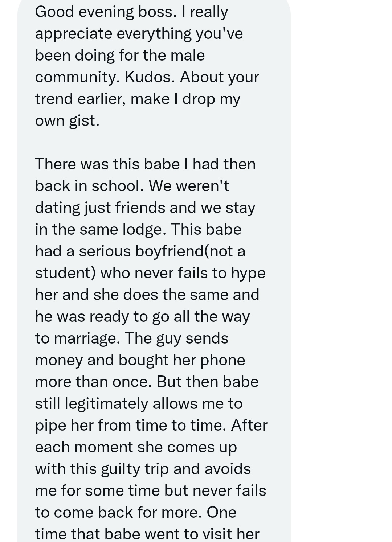Click the words 'from time to time.'

pyautogui.click(x=162, y=425)
